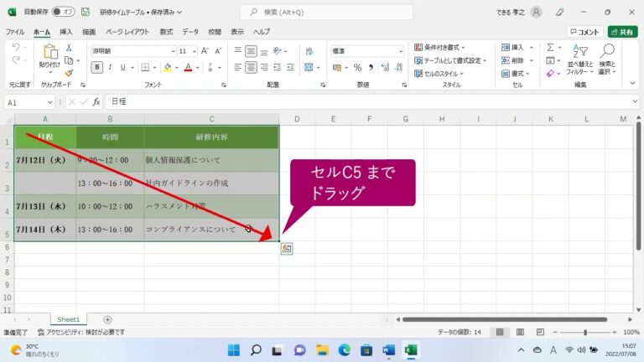Toggle 自動保存 autosave switch
Viewport: 644px width, 362px height.
coord(63,12)
